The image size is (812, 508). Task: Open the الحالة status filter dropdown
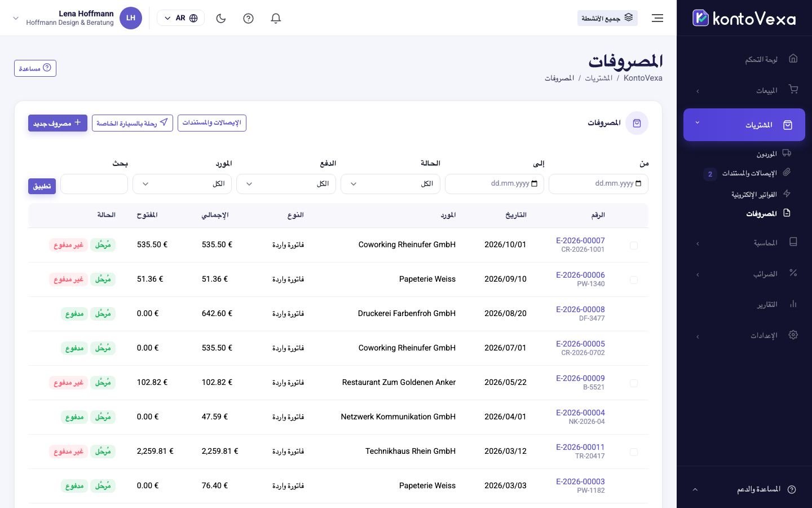point(390,184)
